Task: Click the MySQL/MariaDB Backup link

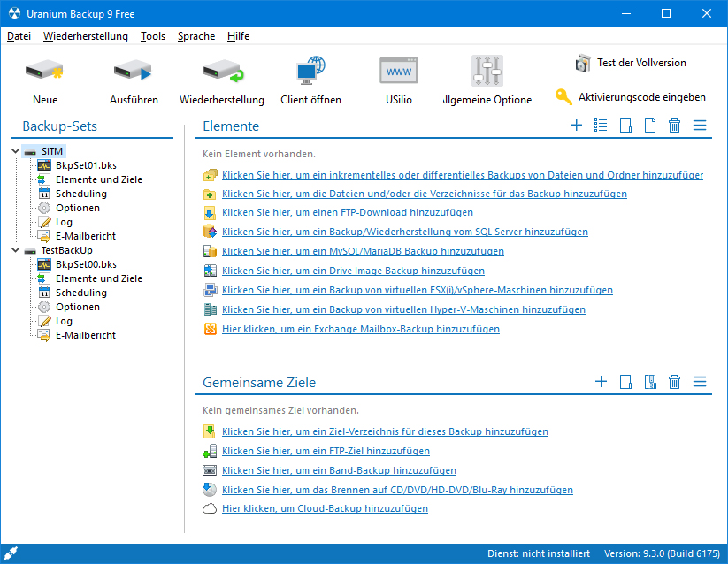Action: [363, 251]
